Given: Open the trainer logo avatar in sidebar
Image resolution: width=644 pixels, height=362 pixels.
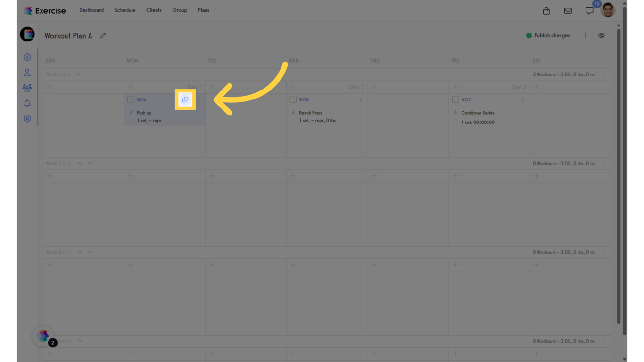Looking at the screenshot, I should [x=27, y=34].
